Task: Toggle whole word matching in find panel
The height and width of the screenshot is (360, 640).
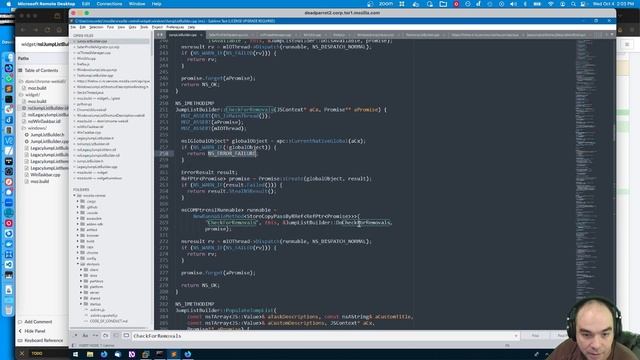Action: click(x=95, y=336)
